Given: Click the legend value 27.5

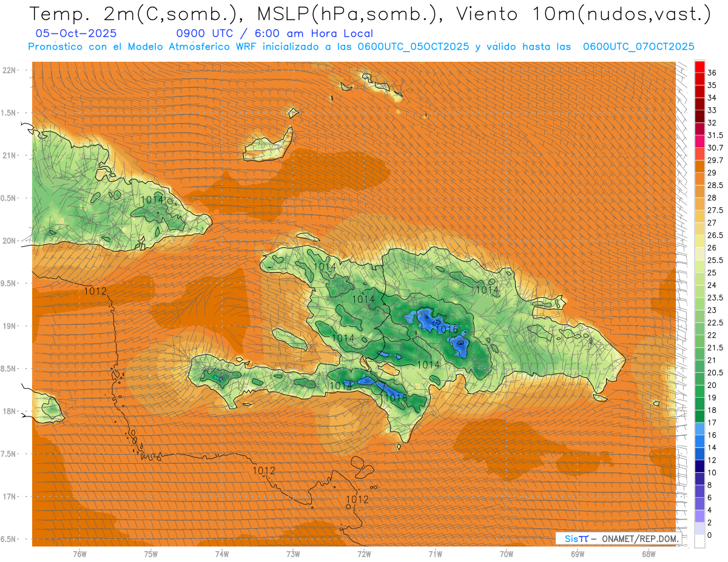Looking at the screenshot, I should pyautogui.click(x=715, y=210).
